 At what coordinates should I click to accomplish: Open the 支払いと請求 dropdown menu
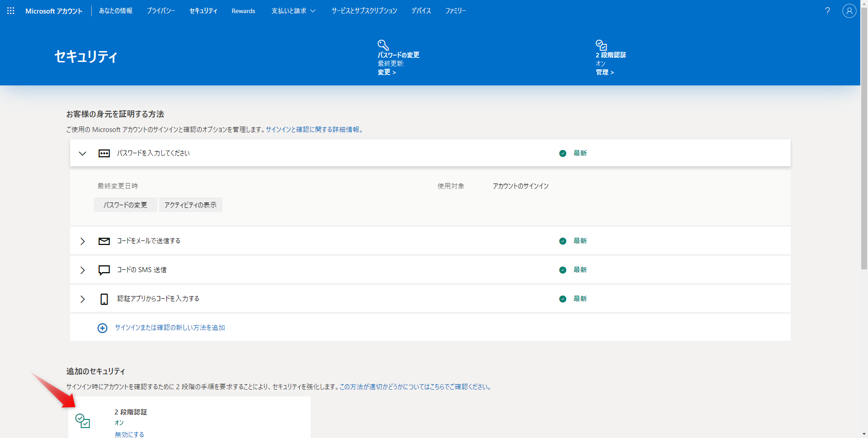293,11
